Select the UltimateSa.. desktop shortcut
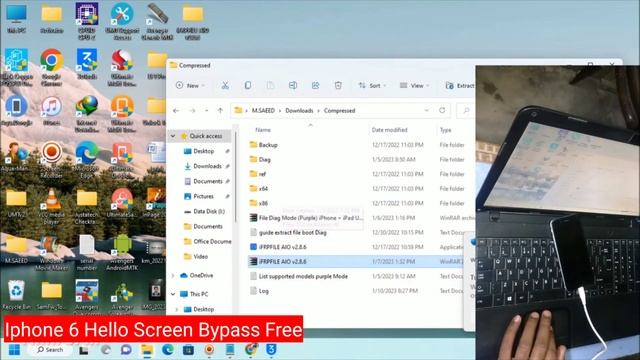This screenshot has height=360, width=640. pyautogui.click(x=122, y=203)
